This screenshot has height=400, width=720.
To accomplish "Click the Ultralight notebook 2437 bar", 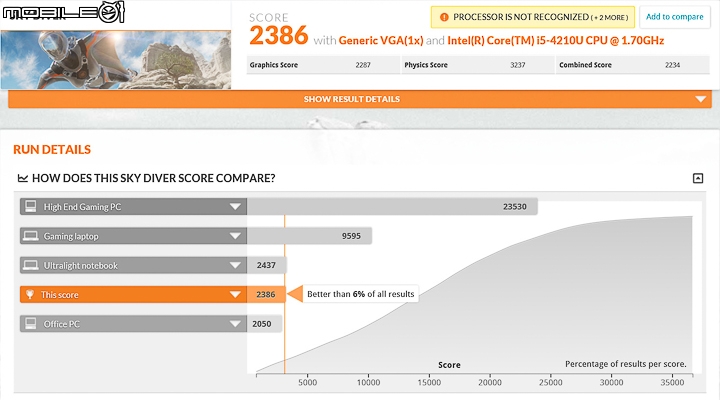I will (267, 265).
